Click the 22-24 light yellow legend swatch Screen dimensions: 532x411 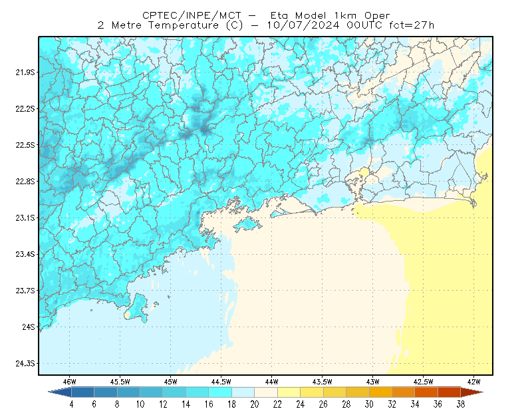pos(289,392)
